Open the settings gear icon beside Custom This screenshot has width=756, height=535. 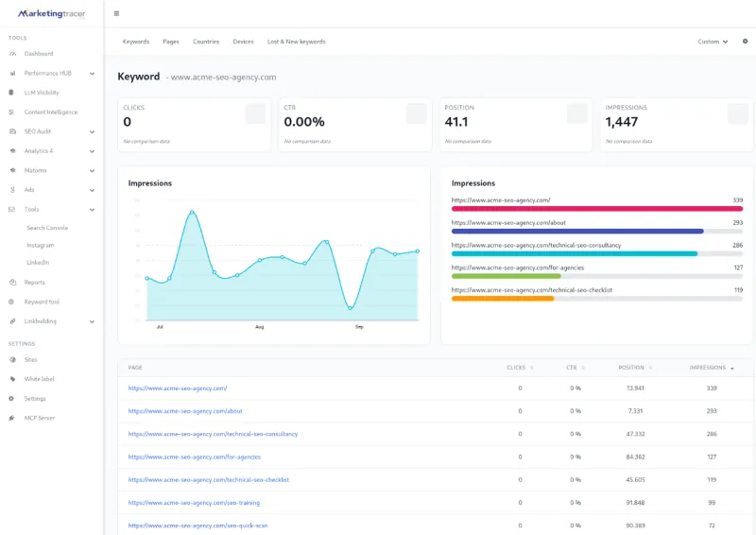point(745,42)
